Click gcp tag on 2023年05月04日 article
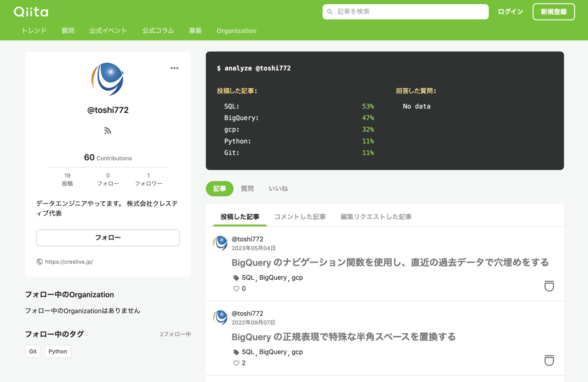The image size is (588, 382). coord(297,278)
